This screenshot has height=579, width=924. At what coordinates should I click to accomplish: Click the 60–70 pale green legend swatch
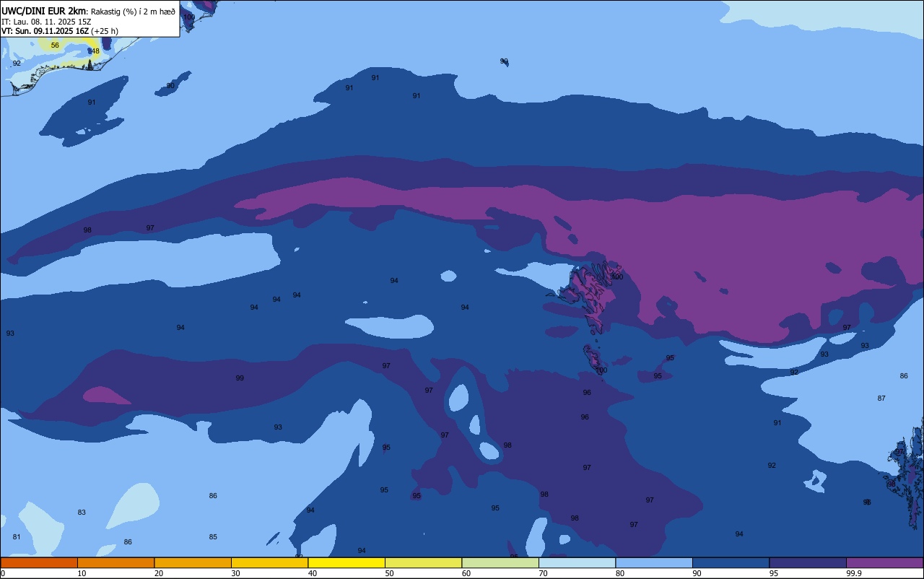500,562
